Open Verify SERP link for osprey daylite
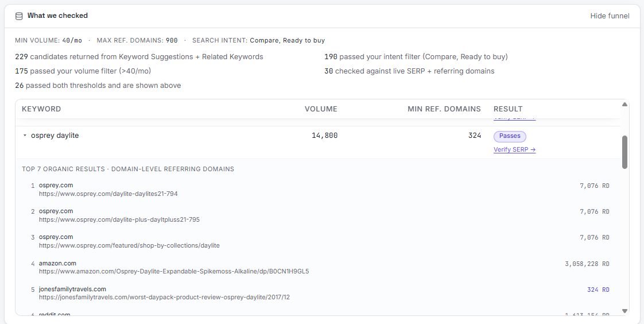Viewport: 644px width, 324px height. (x=515, y=150)
